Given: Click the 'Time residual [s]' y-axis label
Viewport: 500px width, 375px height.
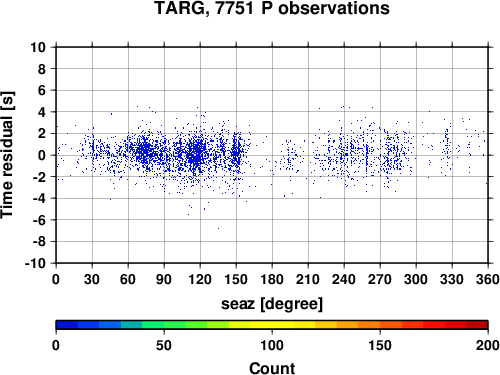Looking at the screenshot, I should (x=7, y=155).
